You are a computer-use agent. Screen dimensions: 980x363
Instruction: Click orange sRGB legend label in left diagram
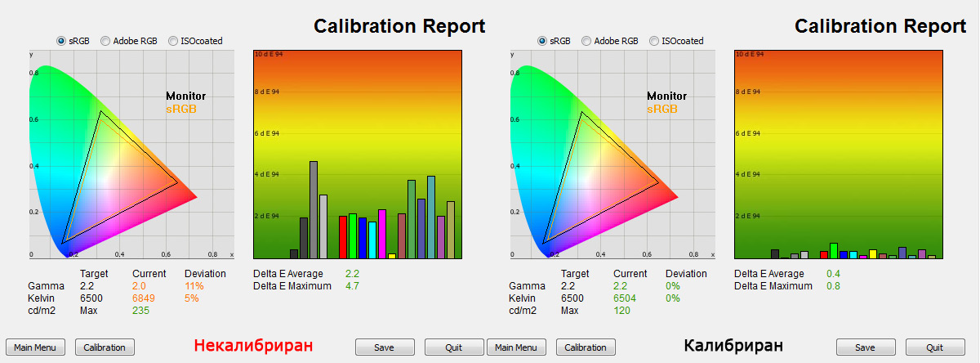(181, 109)
